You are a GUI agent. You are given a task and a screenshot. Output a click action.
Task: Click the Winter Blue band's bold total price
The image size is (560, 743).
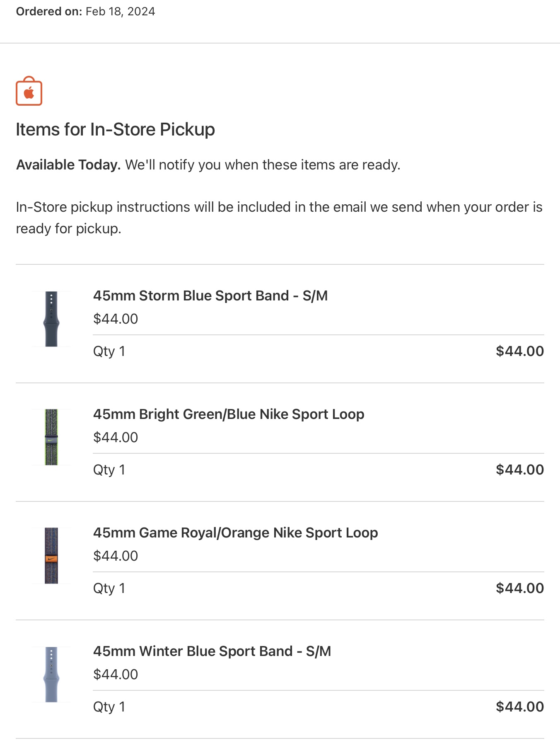coord(519,707)
